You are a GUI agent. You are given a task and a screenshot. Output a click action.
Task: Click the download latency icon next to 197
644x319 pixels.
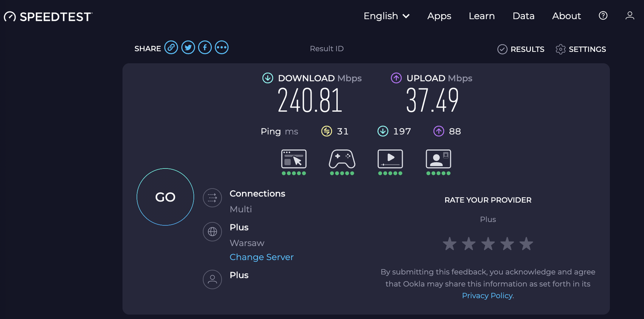(x=383, y=131)
